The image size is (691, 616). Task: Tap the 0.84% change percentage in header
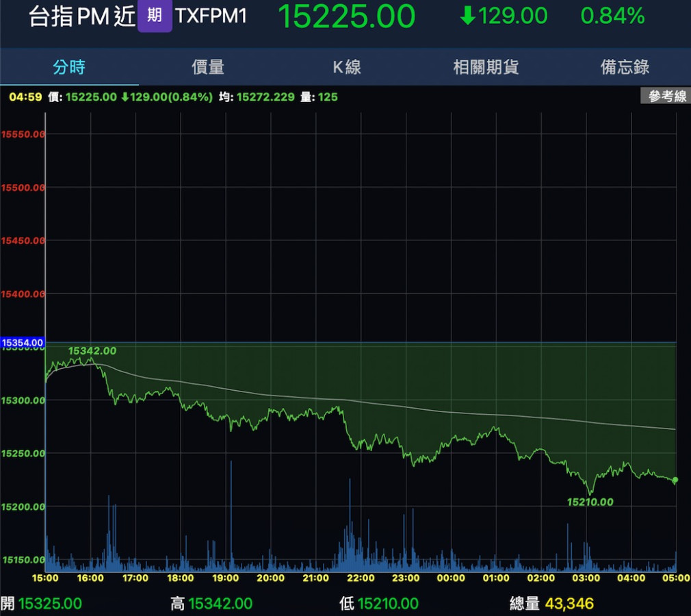point(612,16)
